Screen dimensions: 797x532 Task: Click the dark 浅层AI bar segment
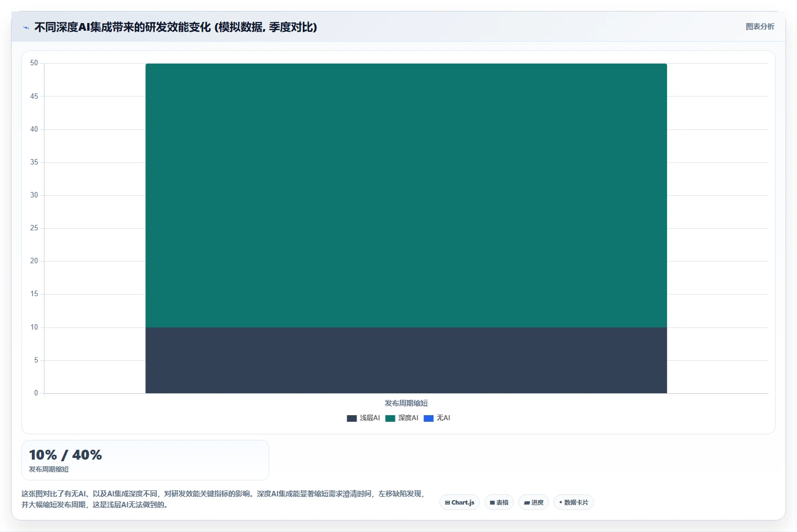[406, 360]
